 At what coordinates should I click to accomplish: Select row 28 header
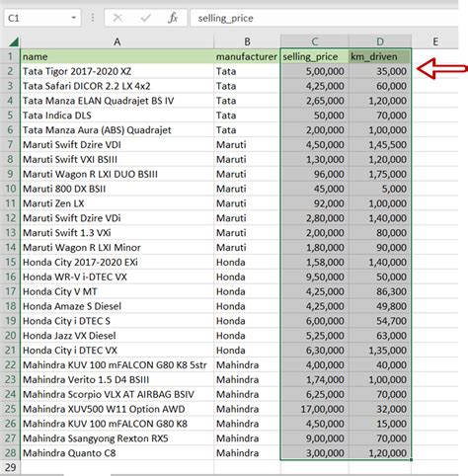pyautogui.click(x=10, y=453)
